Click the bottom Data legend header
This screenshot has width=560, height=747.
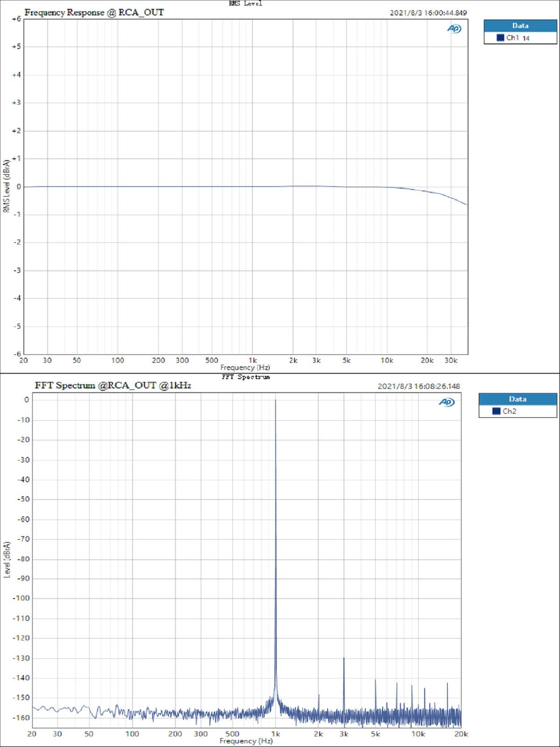[518, 399]
